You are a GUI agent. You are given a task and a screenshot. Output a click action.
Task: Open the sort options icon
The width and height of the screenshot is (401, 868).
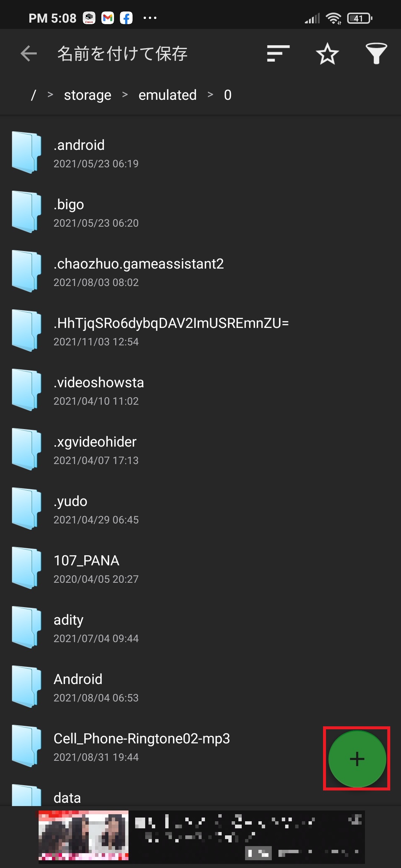[x=278, y=54]
